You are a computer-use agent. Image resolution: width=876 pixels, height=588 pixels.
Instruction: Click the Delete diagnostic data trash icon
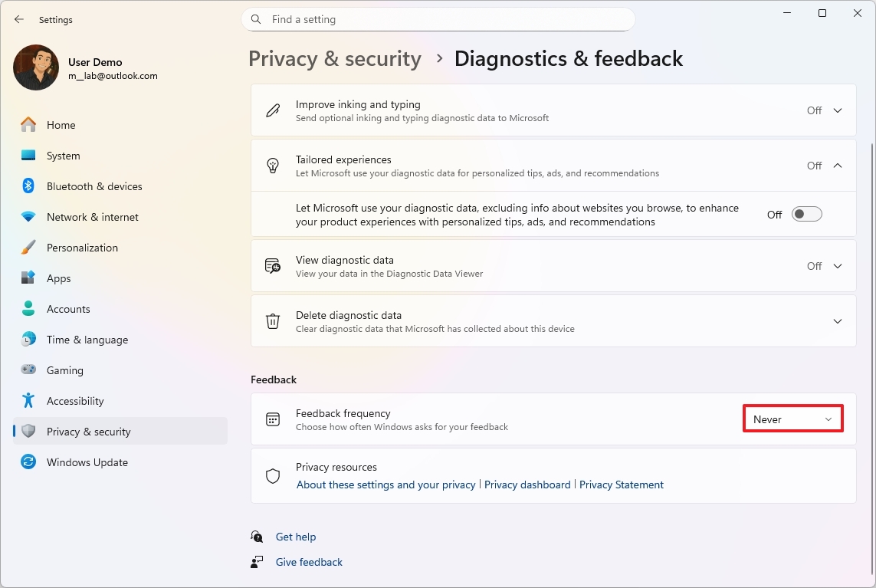tap(272, 321)
